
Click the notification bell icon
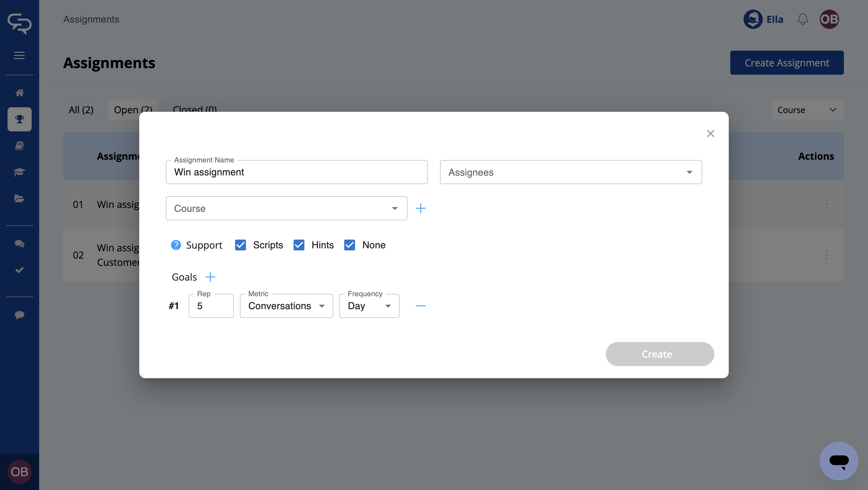click(x=803, y=19)
